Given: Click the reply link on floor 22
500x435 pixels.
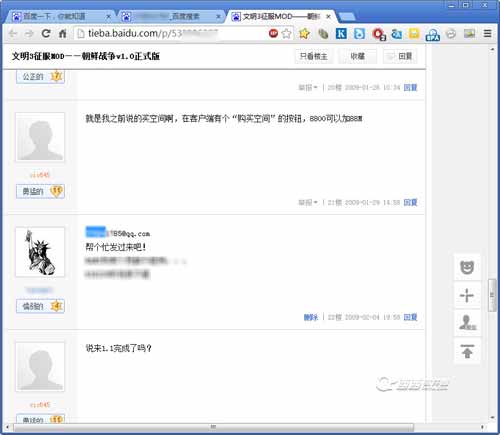Looking at the screenshot, I should coord(410,317).
